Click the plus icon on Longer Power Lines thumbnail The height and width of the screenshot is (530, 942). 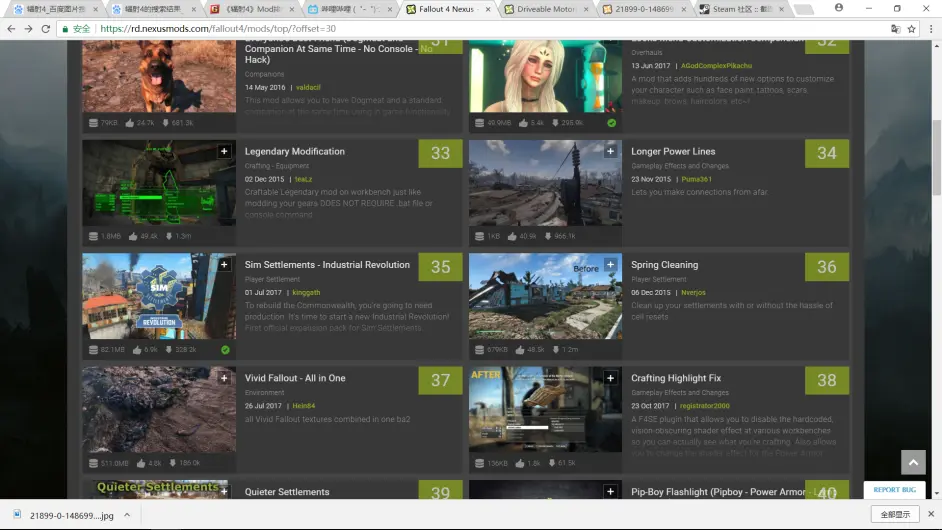(610, 151)
